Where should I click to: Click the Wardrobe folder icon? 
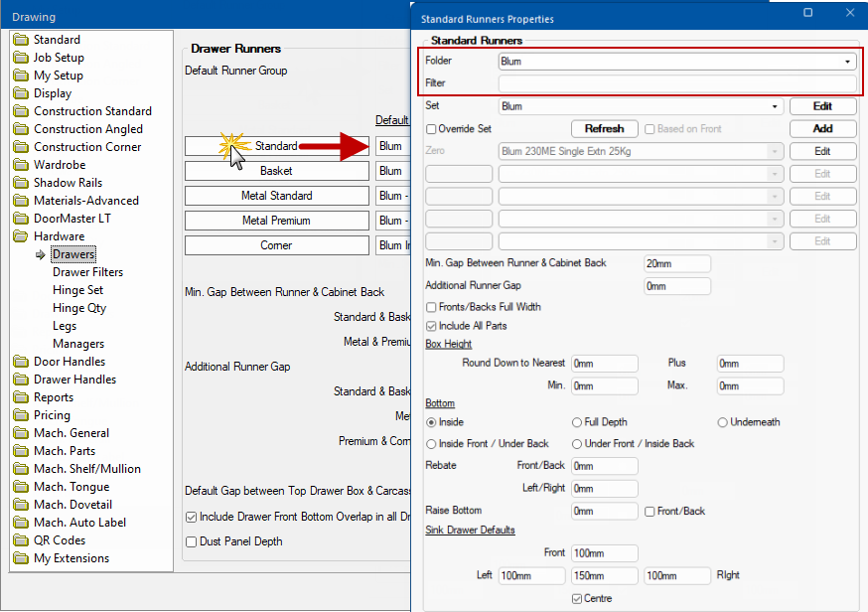coord(21,165)
